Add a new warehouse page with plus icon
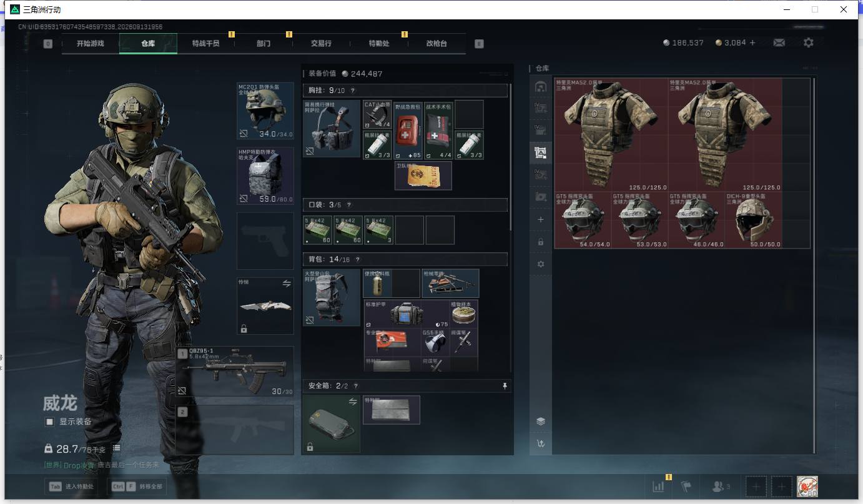This screenshot has height=504, width=863. tap(541, 220)
